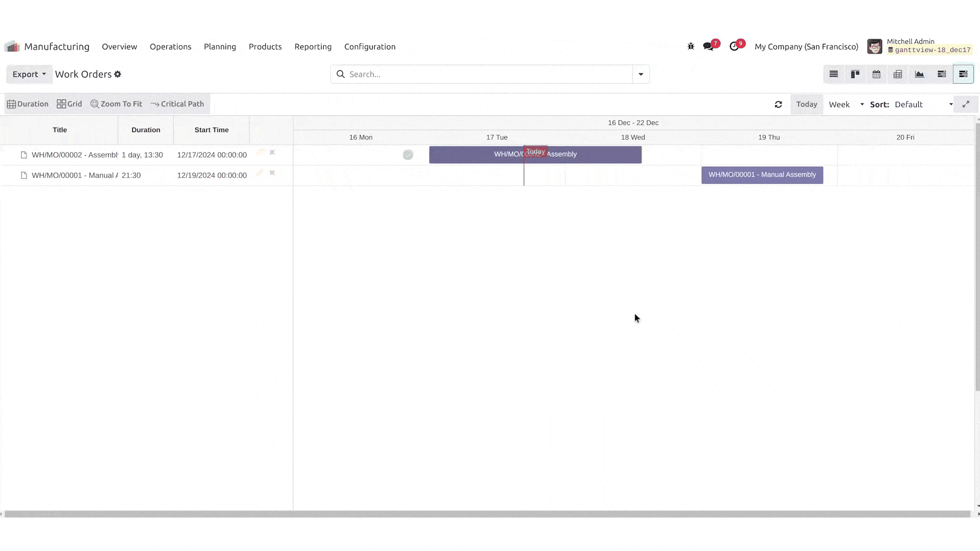Toggle the Duration column display
Viewport: 980px width, 551px height.
pyautogui.click(x=28, y=104)
